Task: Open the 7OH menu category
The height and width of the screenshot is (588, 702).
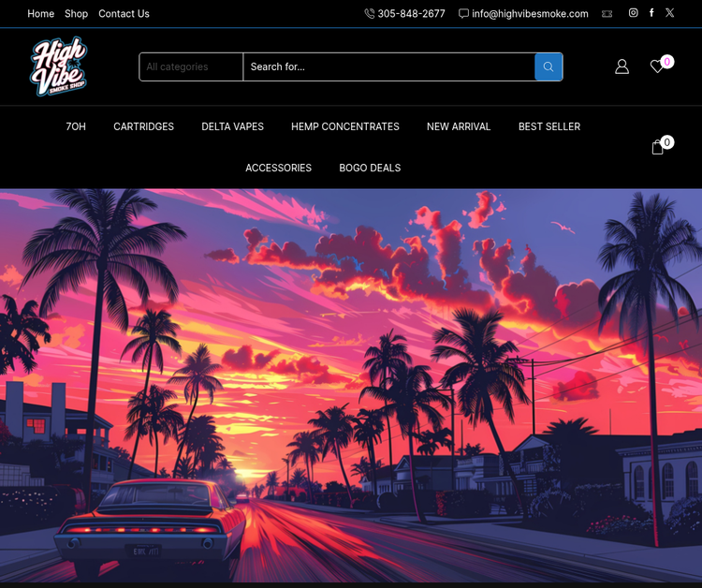Action: point(76,126)
